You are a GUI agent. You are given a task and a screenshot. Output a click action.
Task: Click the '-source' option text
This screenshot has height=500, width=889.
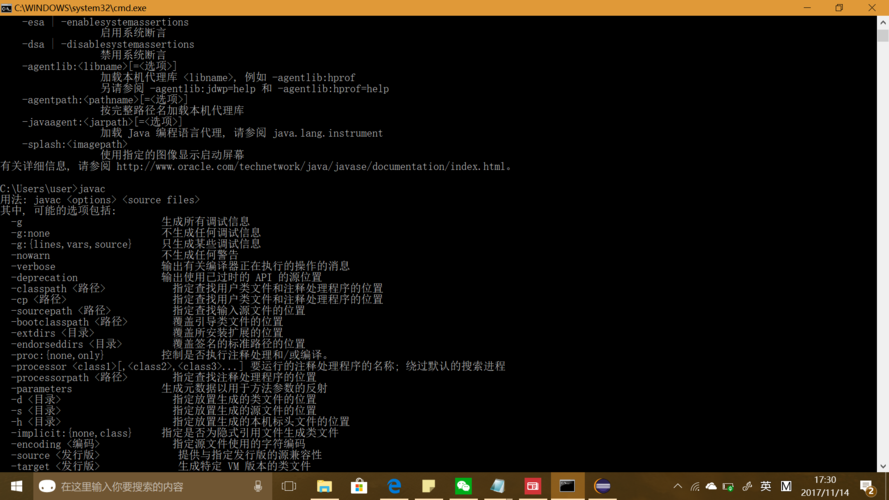coord(31,456)
